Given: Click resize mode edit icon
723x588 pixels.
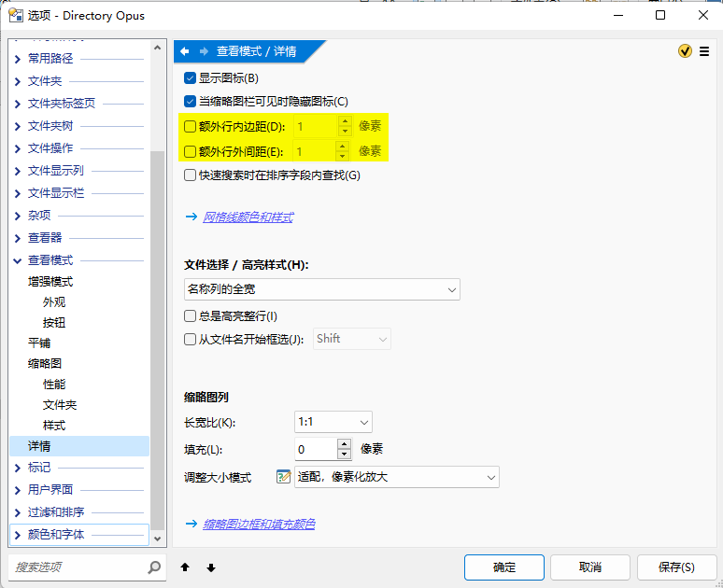Looking at the screenshot, I should (284, 477).
